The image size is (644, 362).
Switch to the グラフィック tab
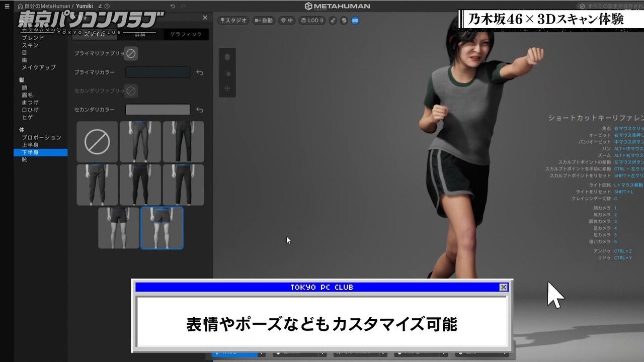pyautogui.click(x=186, y=34)
